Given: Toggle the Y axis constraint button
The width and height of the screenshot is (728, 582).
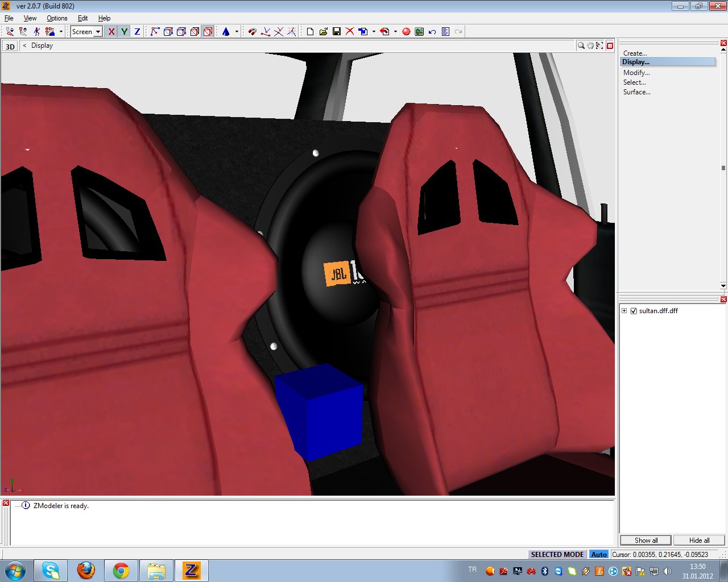Looking at the screenshot, I should 124,32.
